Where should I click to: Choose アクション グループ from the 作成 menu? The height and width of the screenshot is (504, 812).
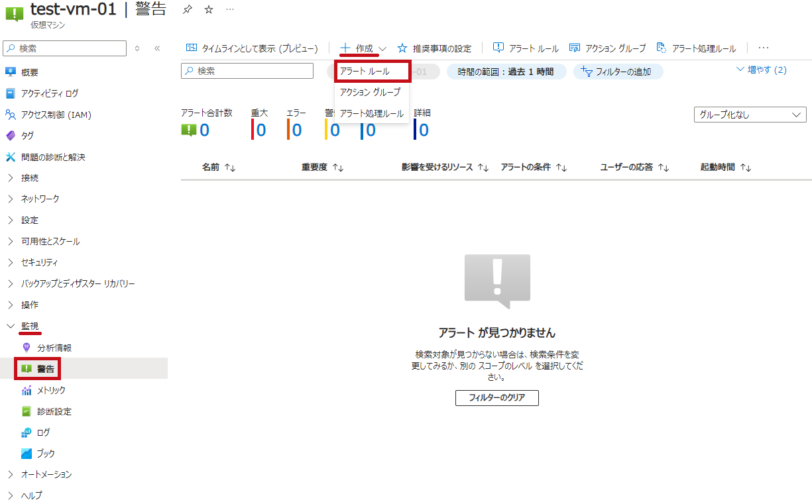pos(370,92)
